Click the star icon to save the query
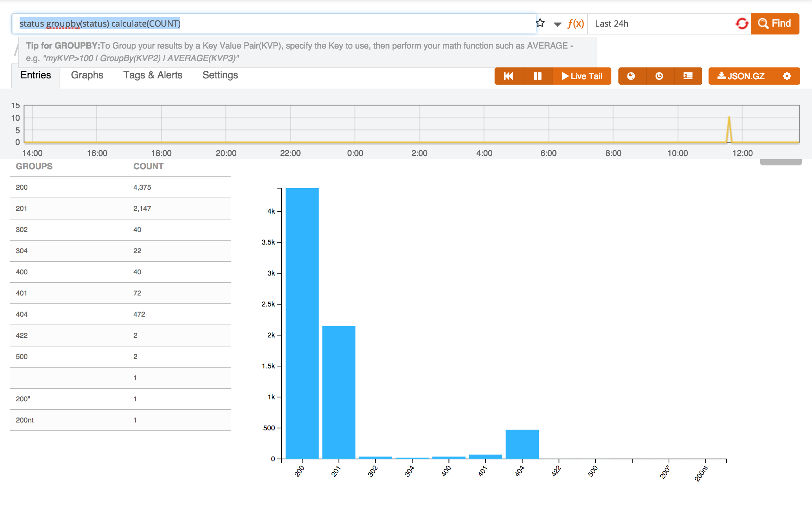This screenshot has height=515, width=812. (540, 23)
